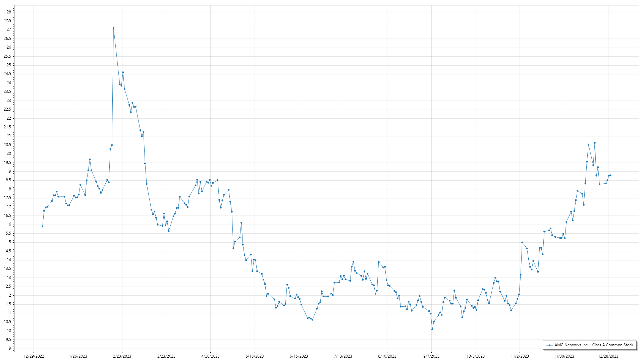Select the 9/7/2023 x-axis date label
This screenshot has width=644, height=362.
[x=431, y=356]
